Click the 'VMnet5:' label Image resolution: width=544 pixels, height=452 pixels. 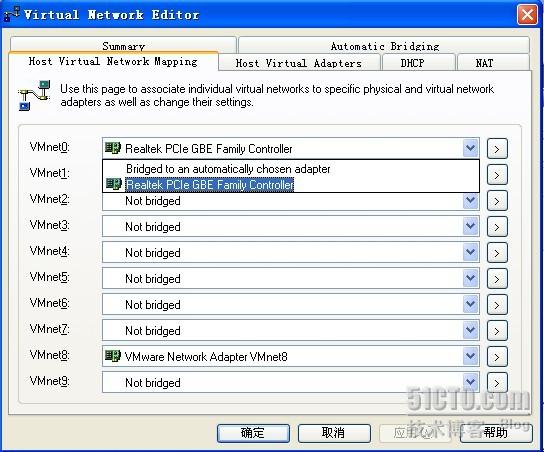coord(50,277)
